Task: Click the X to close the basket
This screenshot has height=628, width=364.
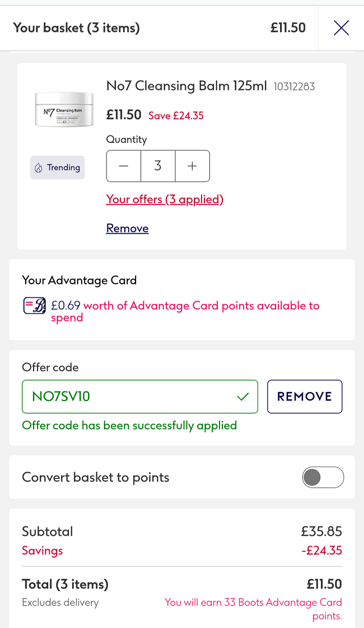Action: pos(341,27)
